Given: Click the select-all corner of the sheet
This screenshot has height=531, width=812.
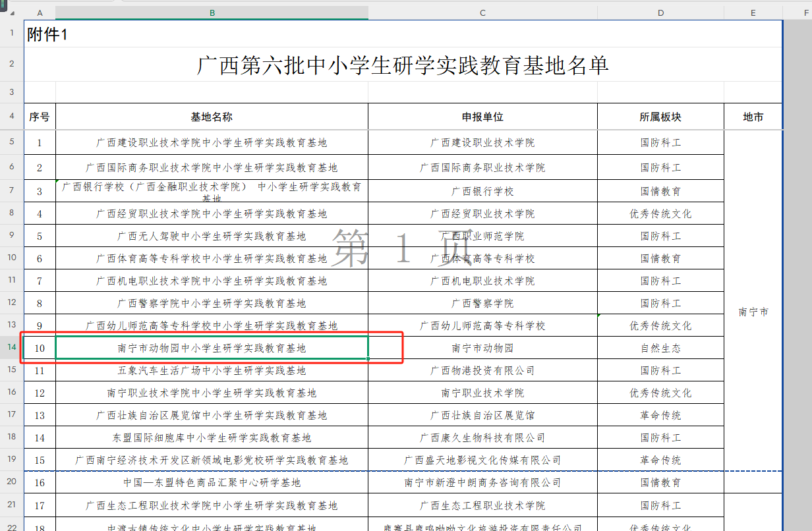Looking at the screenshot, I should pos(12,13).
